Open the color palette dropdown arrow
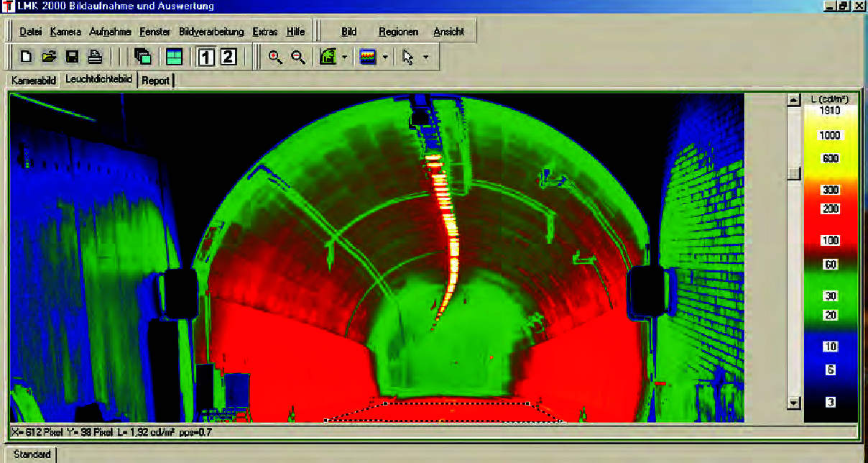The image size is (868, 463). tap(385, 58)
